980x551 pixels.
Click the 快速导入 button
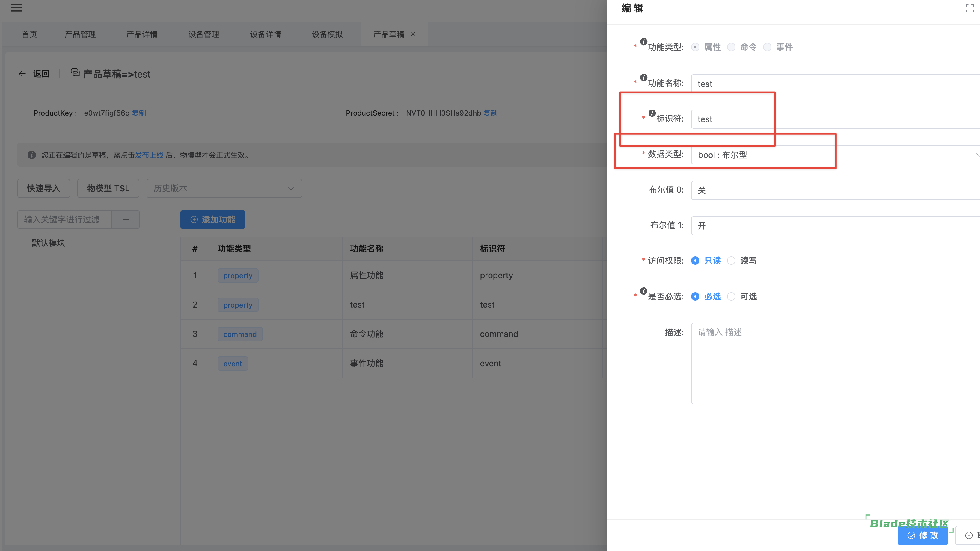(x=44, y=188)
